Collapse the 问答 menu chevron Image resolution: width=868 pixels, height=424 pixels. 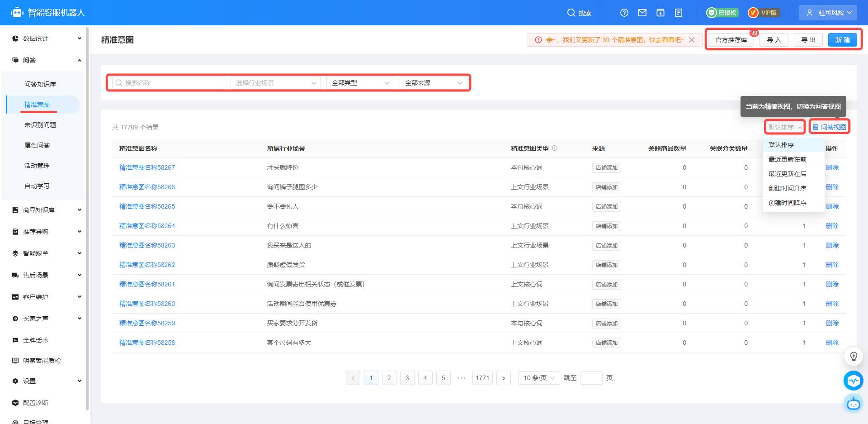[x=80, y=60]
